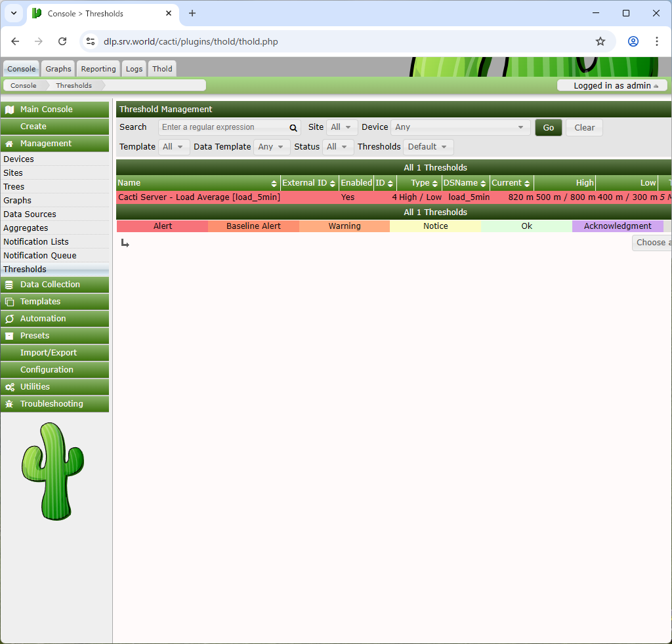Screen dimensions: 672x644
Task: Expand the Device selection dropdown
Action: (460, 127)
